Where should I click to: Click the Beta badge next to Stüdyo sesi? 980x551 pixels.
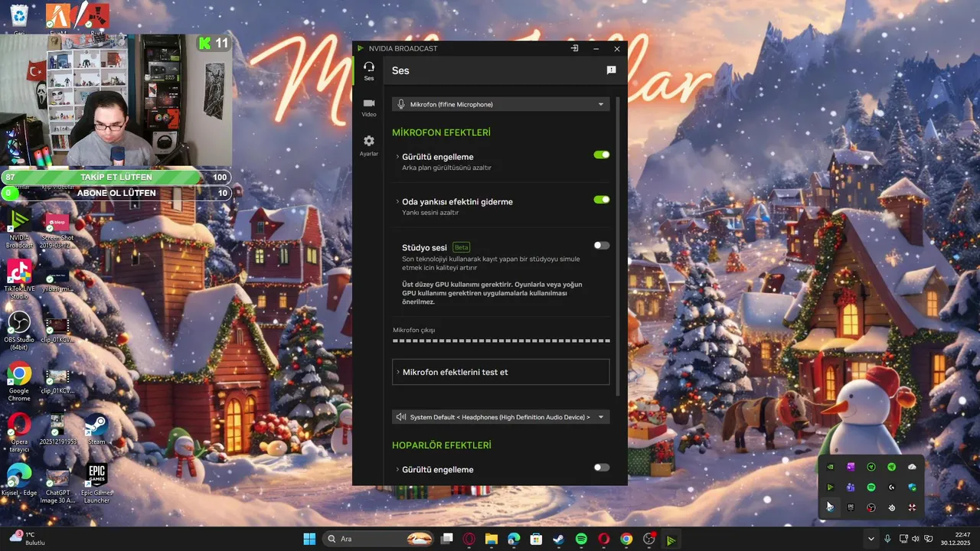coord(461,247)
